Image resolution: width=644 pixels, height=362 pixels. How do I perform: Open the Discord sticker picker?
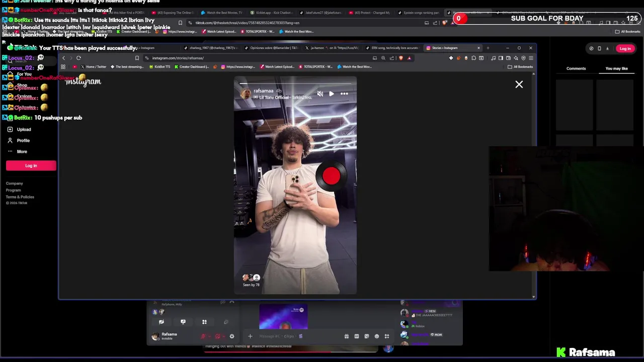[367, 336]
